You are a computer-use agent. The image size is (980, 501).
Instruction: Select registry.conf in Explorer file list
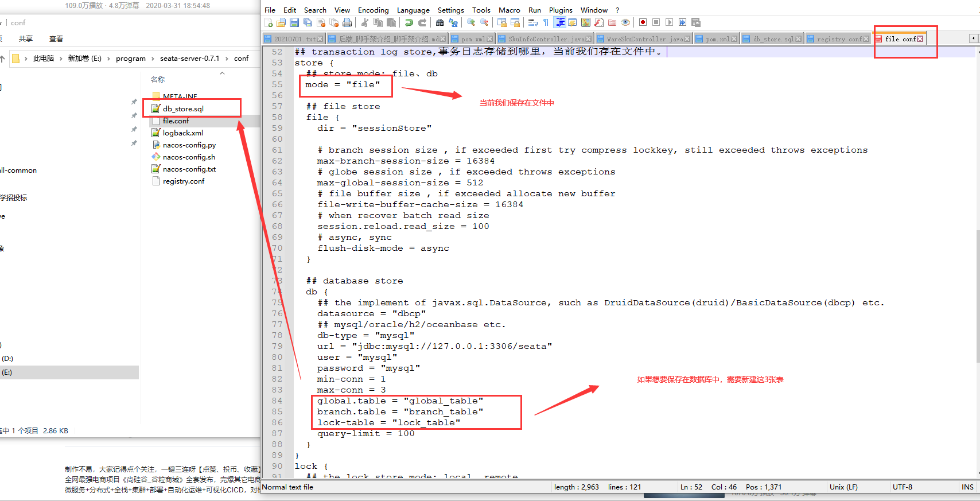[184, 181]
